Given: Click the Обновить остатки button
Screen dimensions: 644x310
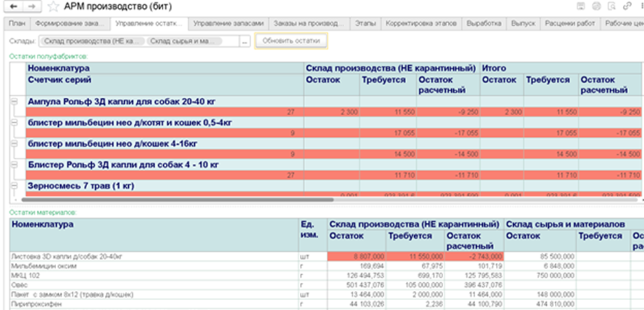Looking at the screenshot, I should [x=291, y=41].
